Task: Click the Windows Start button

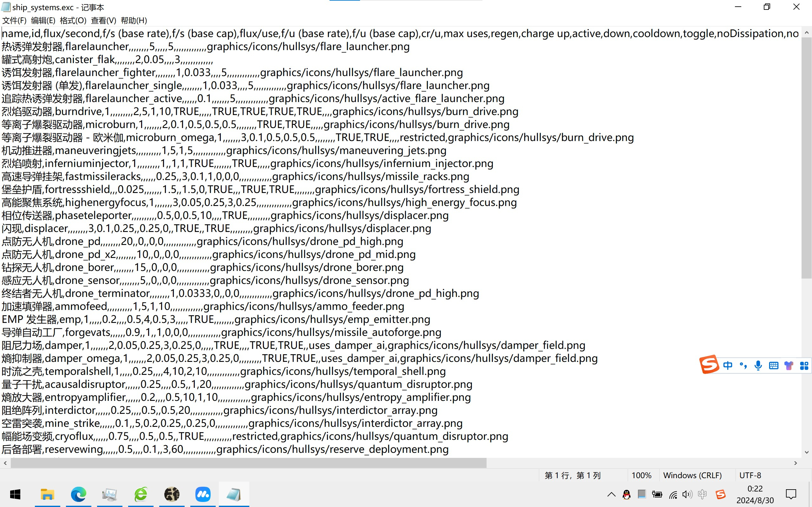Action: [x=15, y=494]
